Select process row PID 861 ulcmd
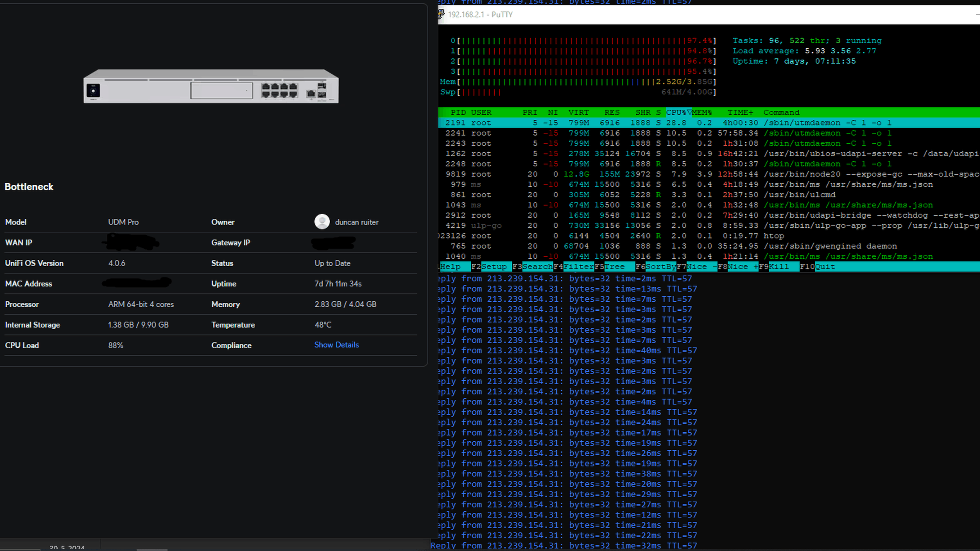Viewport: 980px width, 551px height. pyautogui.click(x=709, y=194)
